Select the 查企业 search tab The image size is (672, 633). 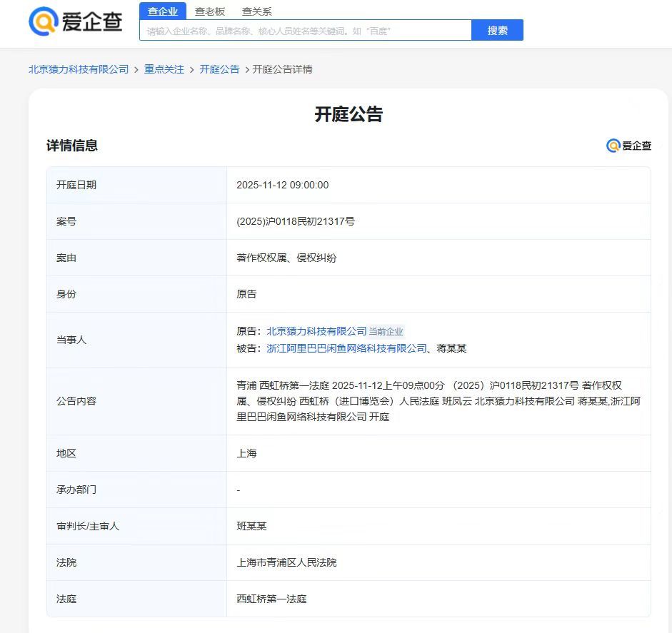[163, 11]
